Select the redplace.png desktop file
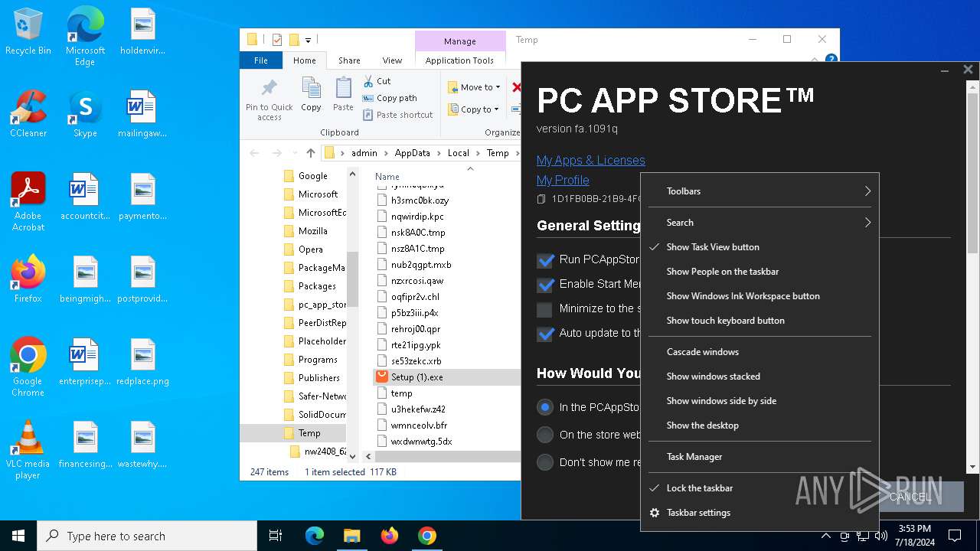This screenshot has width=980, height=551. click(x=142, y=362)
